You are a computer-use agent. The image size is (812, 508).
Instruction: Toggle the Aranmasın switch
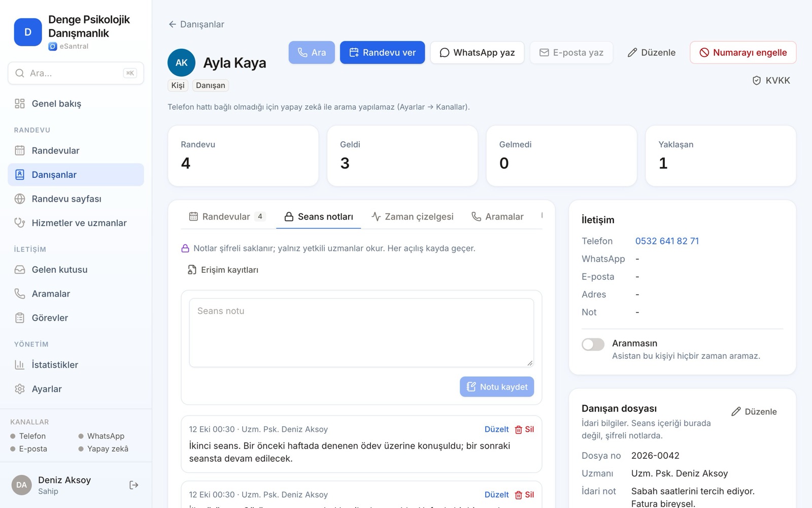click(x=593, y=344)
